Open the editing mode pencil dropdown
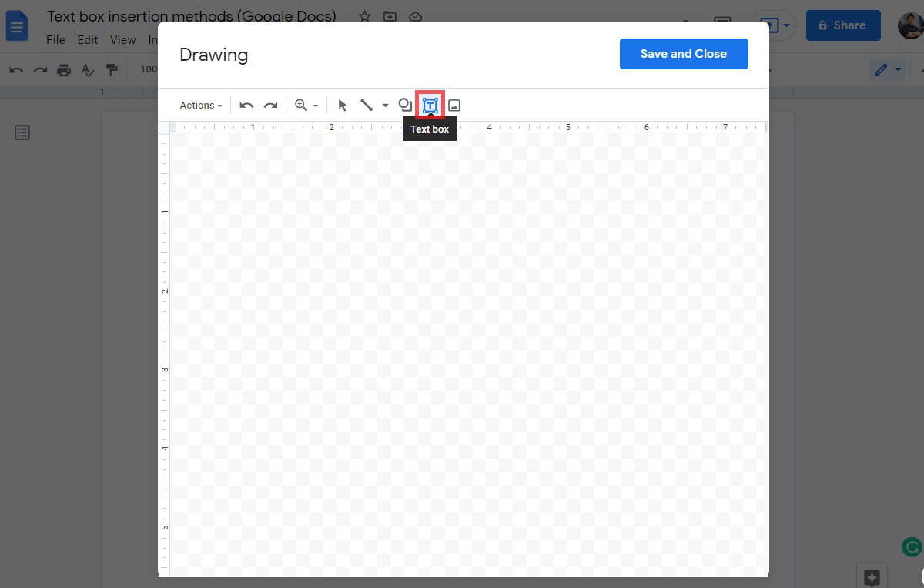The image size is (924, 588). click(889, 70)
